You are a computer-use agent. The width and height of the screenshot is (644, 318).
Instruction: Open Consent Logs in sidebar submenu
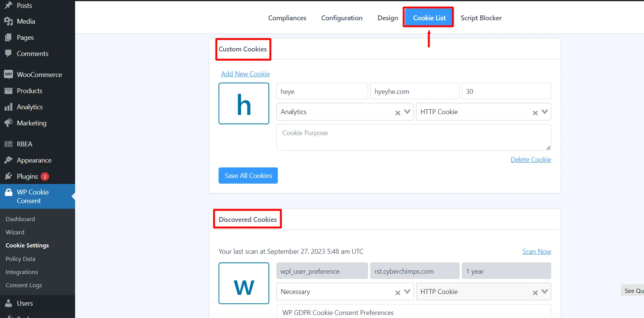coord(24,285)
